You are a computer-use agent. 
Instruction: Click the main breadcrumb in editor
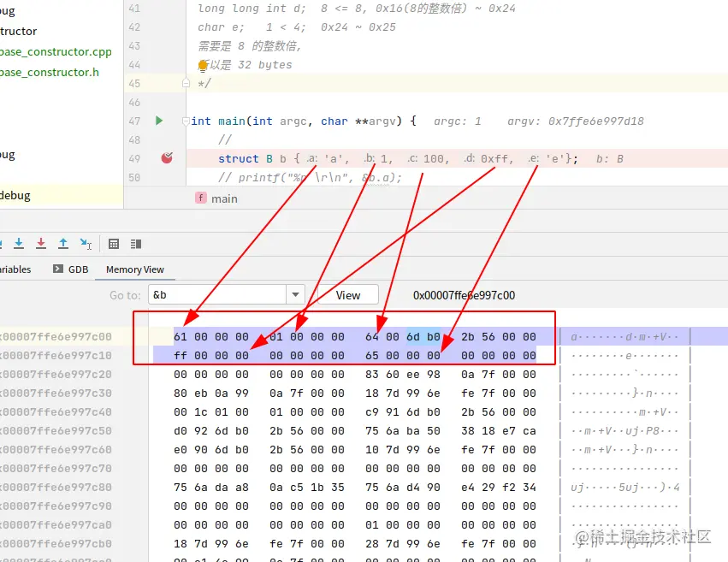(216, 198)
